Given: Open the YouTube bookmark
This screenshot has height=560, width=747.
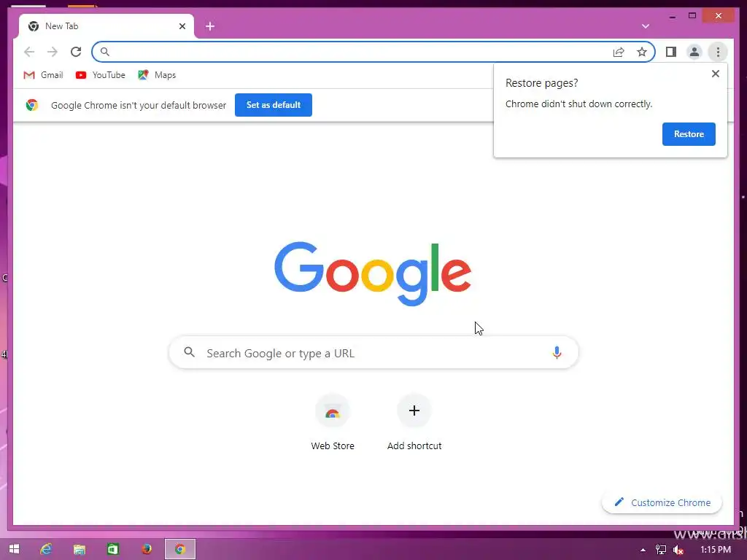Looking at the screenshot, I should pyautogui.click(x=101, y=75).
